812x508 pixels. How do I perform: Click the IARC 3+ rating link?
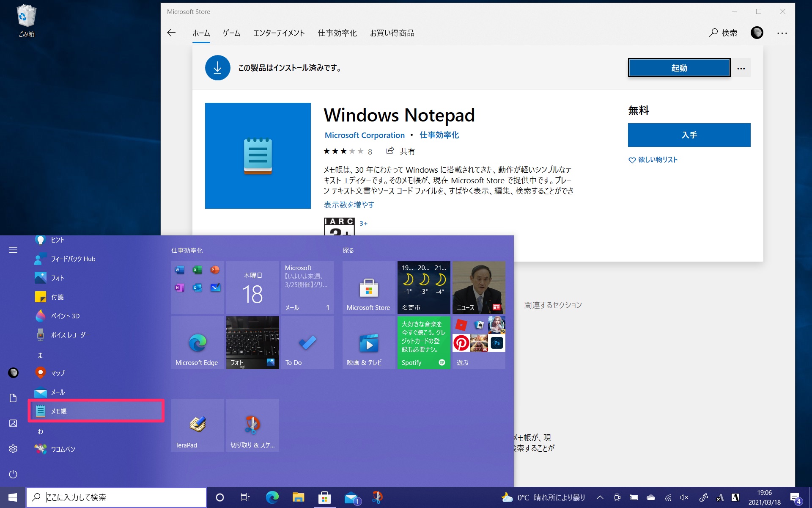363,224
